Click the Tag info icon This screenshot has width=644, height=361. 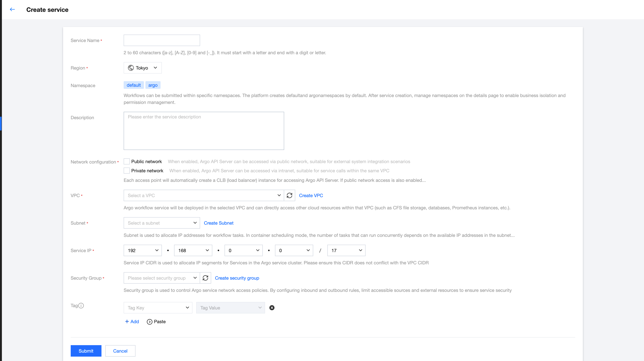pos(81,305)
